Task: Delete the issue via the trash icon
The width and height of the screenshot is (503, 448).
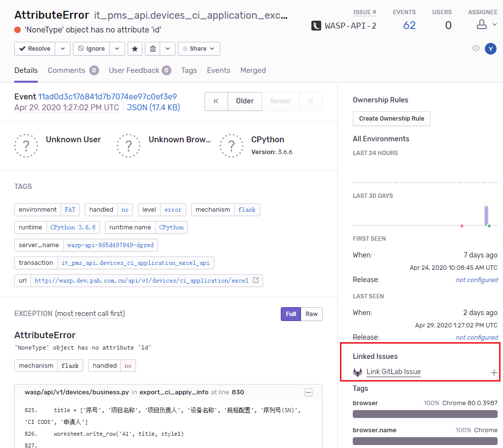Action: click(x=153, y=49)
